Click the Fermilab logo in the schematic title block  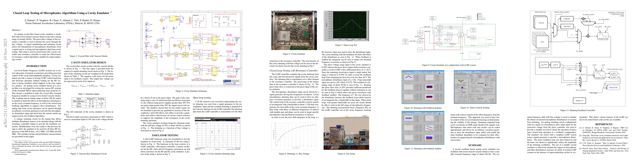pos(227,81)
